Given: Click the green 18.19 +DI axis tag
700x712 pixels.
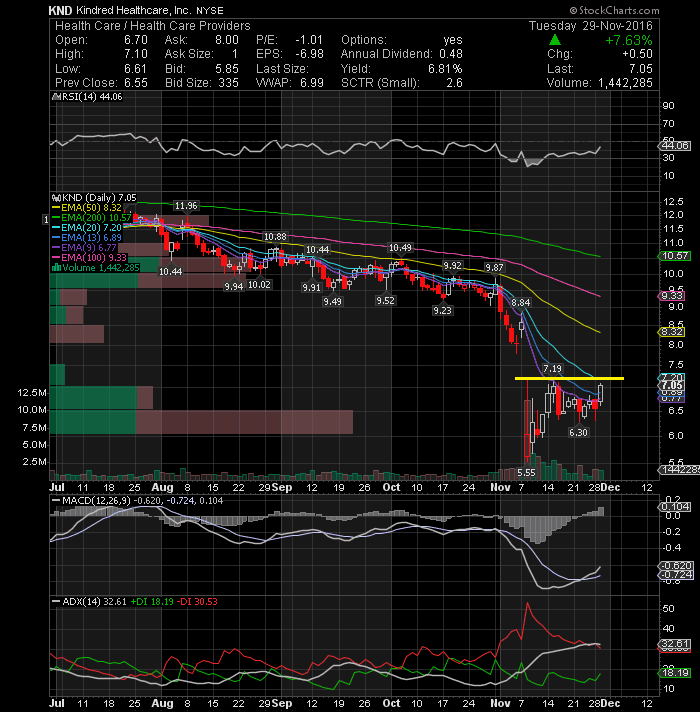Looking at the screenshot, I should click(675, 673).
